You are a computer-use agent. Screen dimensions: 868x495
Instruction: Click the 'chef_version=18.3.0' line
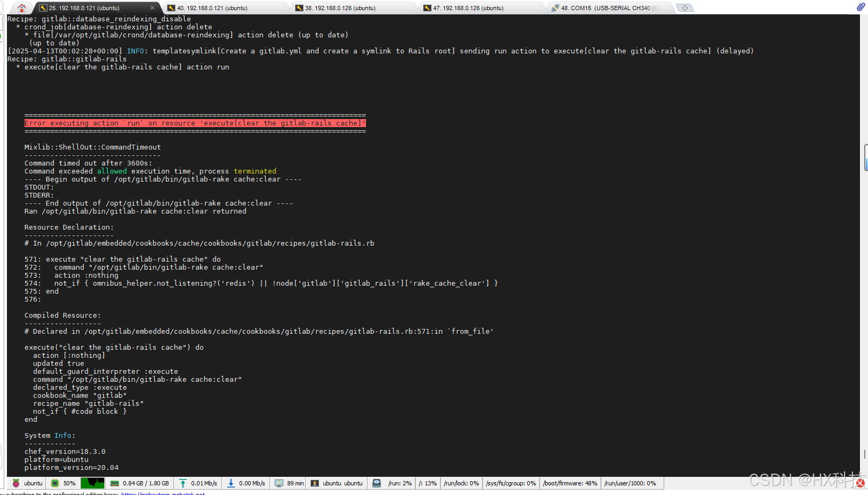pos(65,452)
